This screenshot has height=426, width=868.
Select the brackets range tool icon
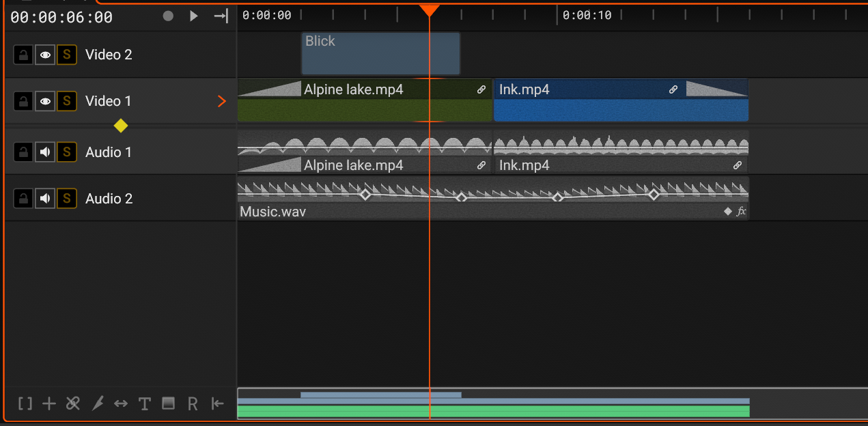click(25, 403)
